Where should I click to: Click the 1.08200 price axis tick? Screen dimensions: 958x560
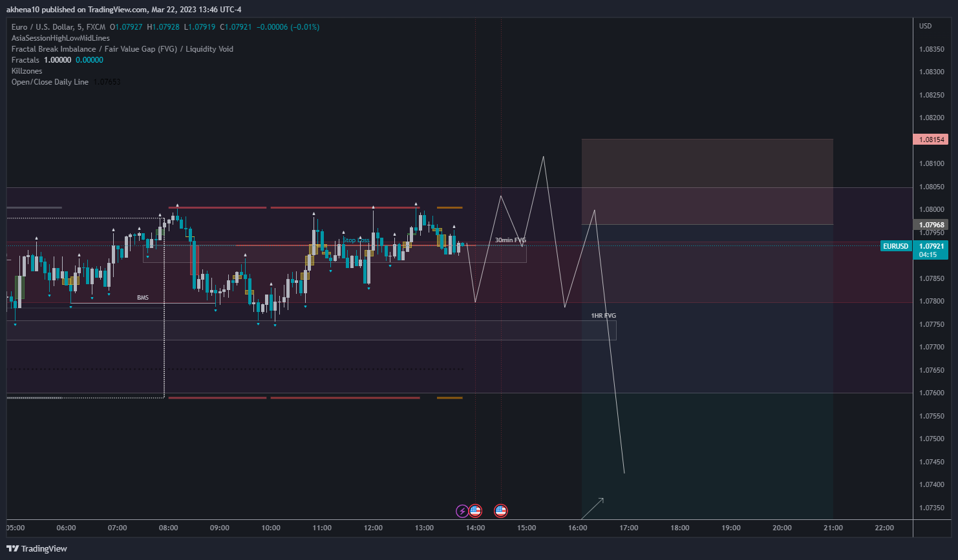pyautogui.click(x=931, y=118)
